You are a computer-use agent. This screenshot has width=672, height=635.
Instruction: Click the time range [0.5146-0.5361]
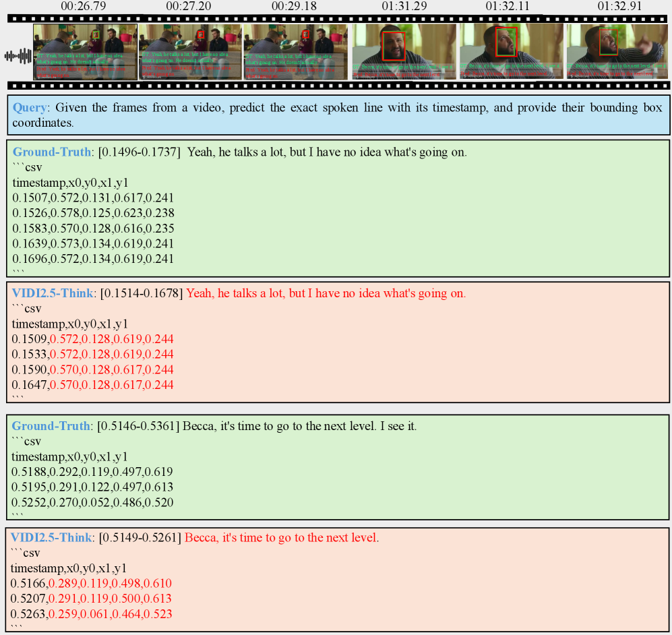coord(138,426)
